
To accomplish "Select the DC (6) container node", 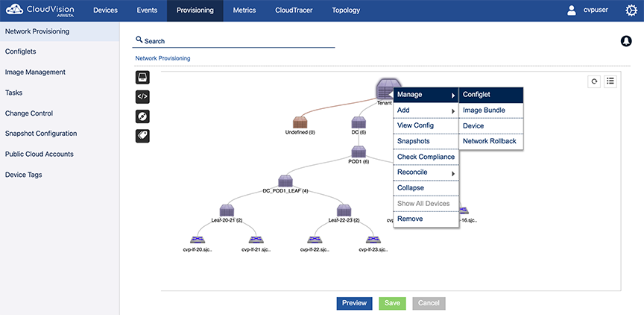I will coord(359,122).
